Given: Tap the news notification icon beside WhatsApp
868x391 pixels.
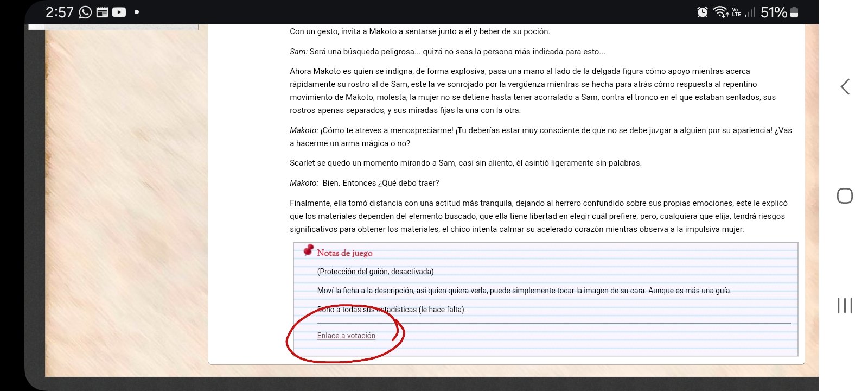Looking at the screenshot, I should [102, 12].
